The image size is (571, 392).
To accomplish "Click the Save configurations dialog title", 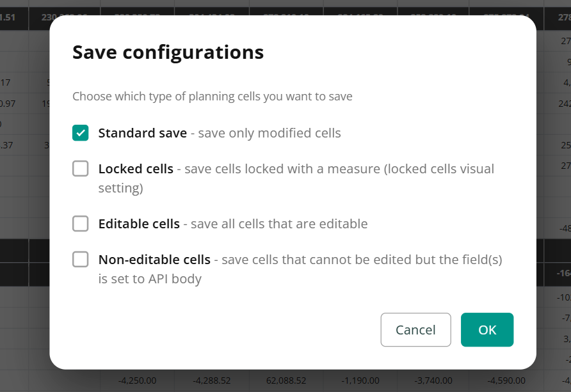I will click(168, 52).
